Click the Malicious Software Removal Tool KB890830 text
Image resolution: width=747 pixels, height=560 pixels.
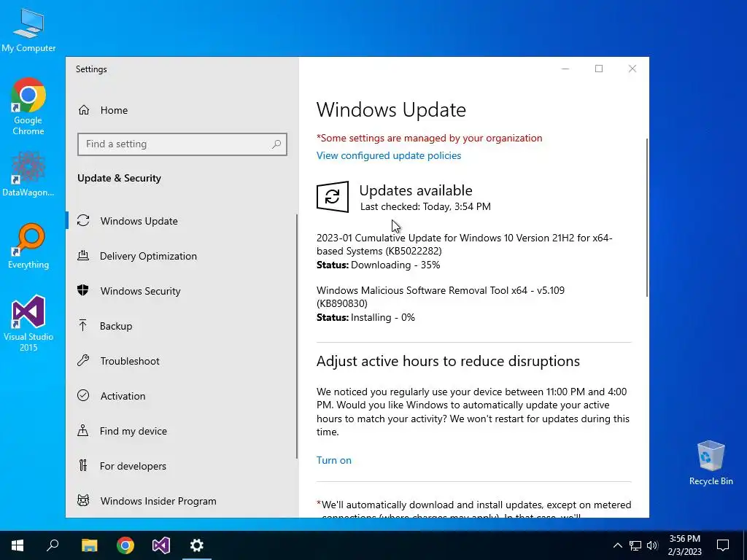click(441, 297)
